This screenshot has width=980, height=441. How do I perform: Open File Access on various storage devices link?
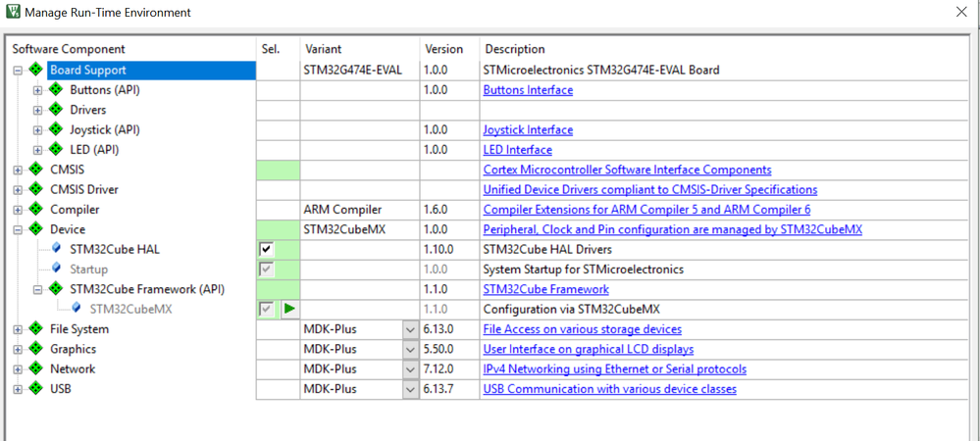point(582,328)
